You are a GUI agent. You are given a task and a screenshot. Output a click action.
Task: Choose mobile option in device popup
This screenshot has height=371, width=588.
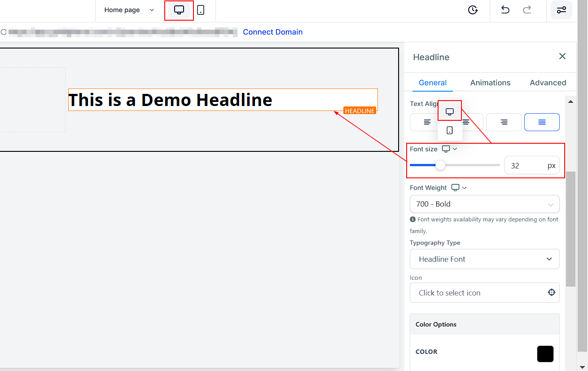(x=450, y=130)
